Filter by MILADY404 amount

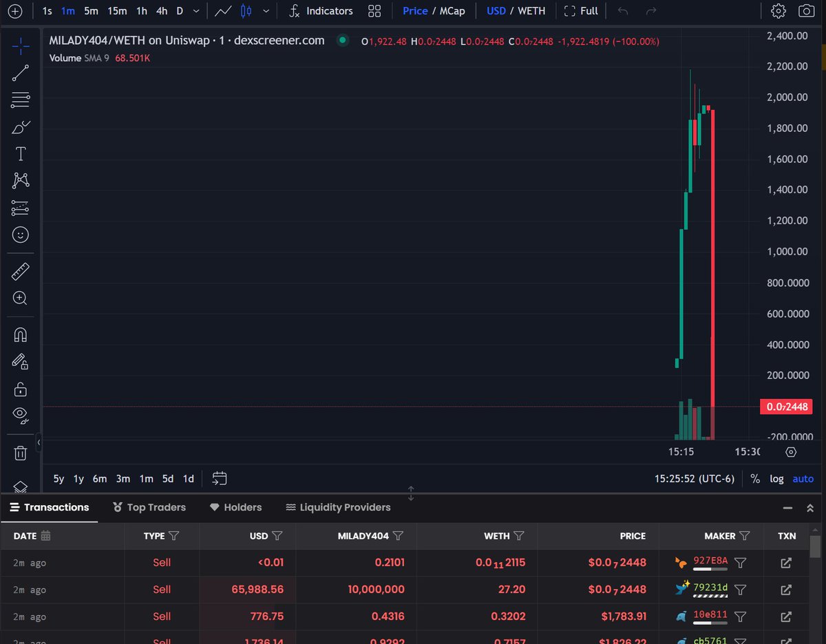click(398, 535)
